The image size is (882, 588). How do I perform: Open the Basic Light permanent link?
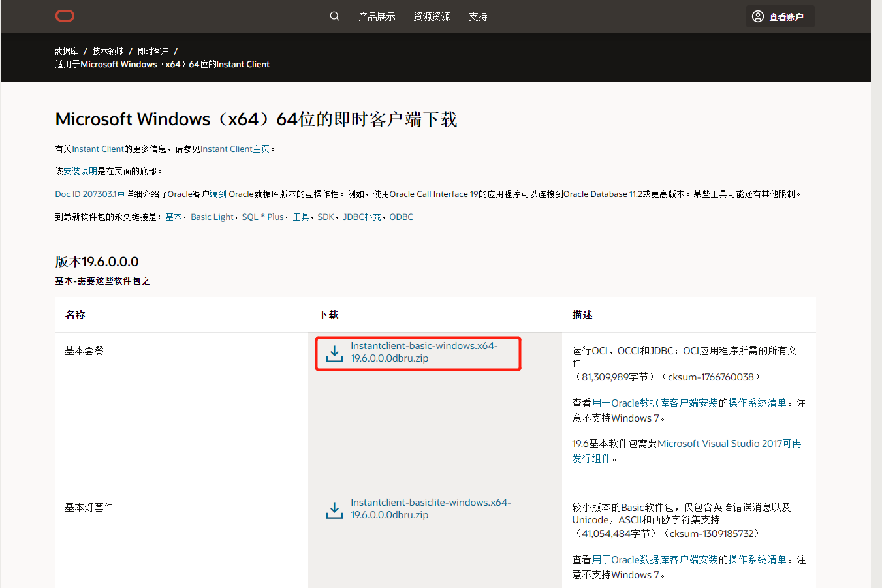pyautogui.click(x=212, y=217)
